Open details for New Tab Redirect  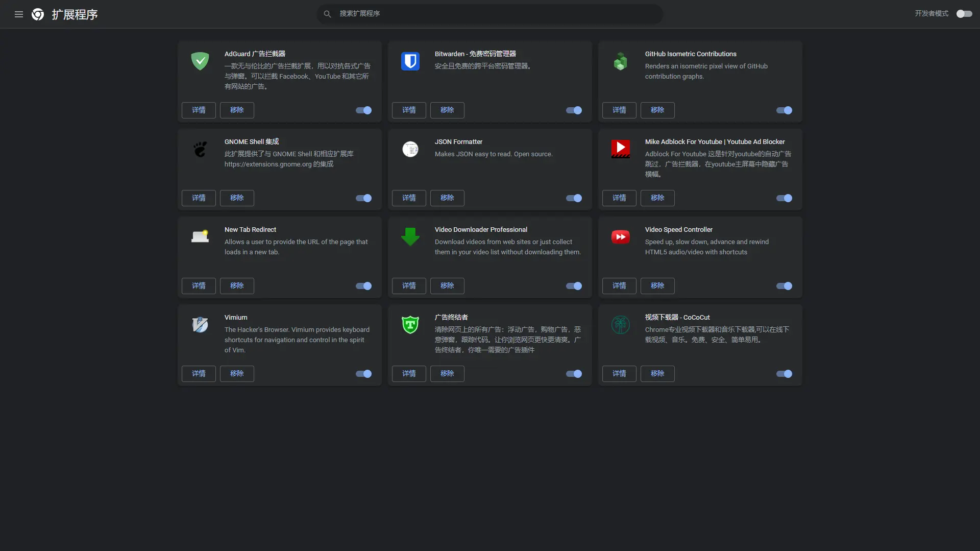[x=199, y=286]
